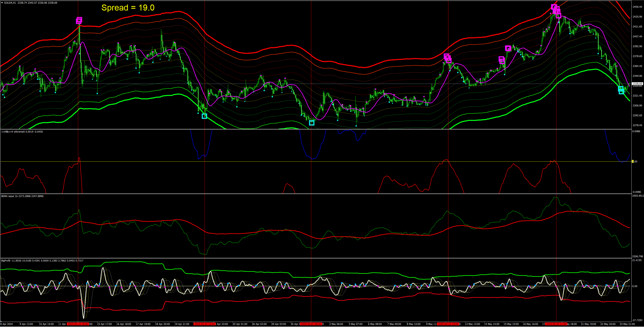Click the 2024.04.23 12:00 red date label

coord(204,324)
